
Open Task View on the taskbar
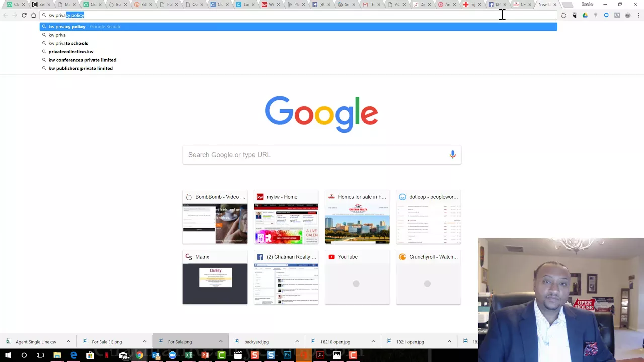40,355
